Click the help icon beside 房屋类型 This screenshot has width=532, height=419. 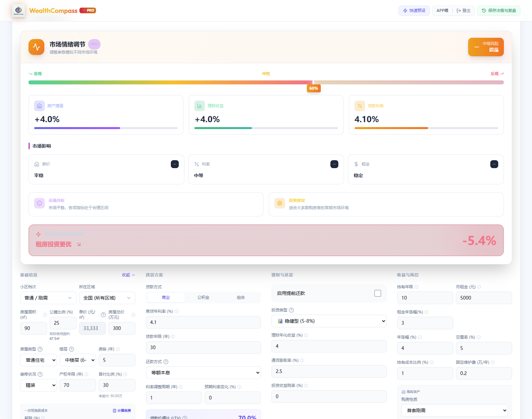(x=40, y=349)
